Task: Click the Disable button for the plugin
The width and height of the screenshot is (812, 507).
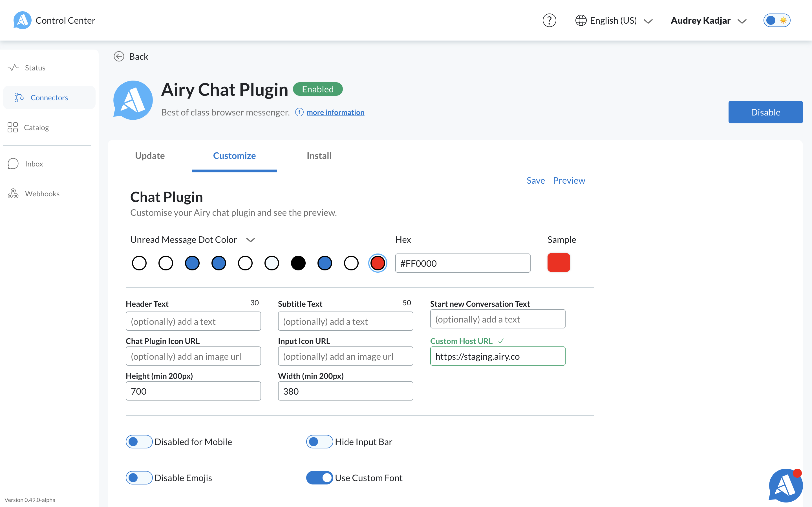Action: (x=765, y=112)
